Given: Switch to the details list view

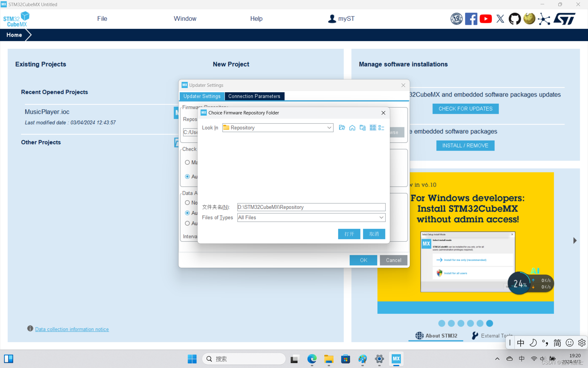Looking at the screenshot, I should (x=381, y=128).
